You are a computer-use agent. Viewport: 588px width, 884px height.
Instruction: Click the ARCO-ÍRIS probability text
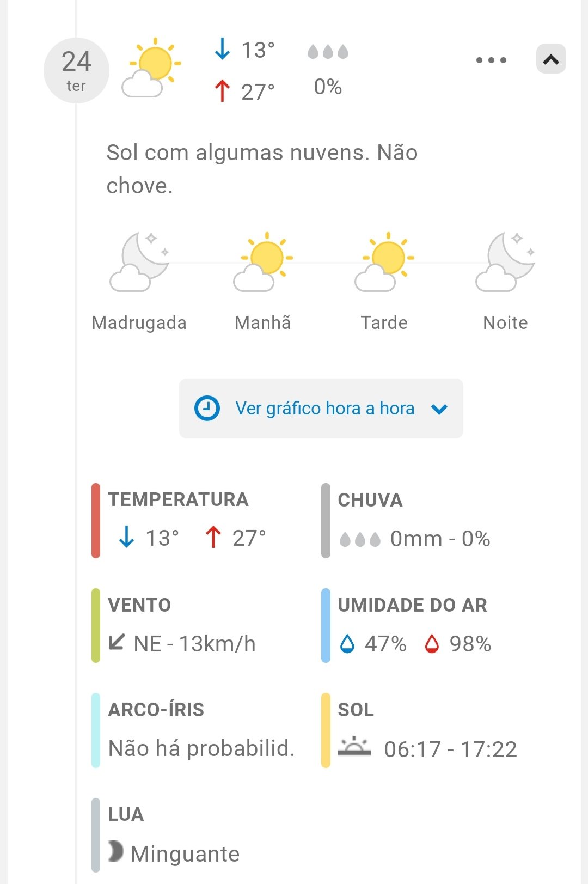click(201, 748)
